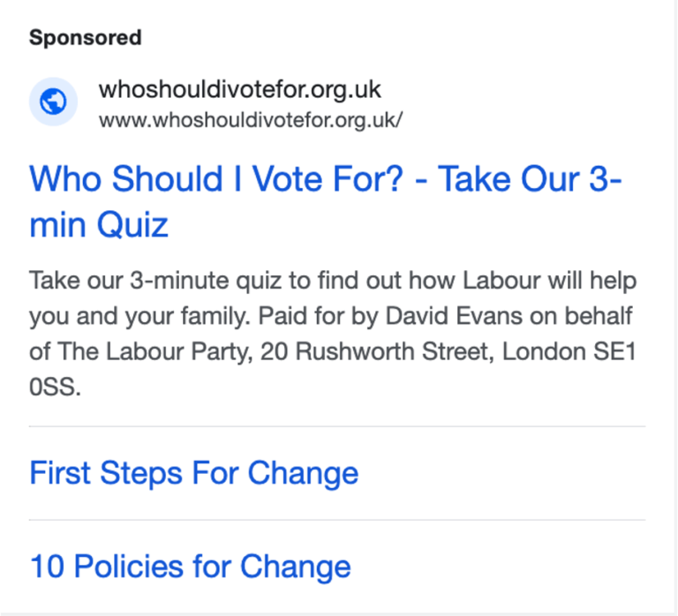Click the divider line above 'First Steps For Change'

[x=337, y=426]
